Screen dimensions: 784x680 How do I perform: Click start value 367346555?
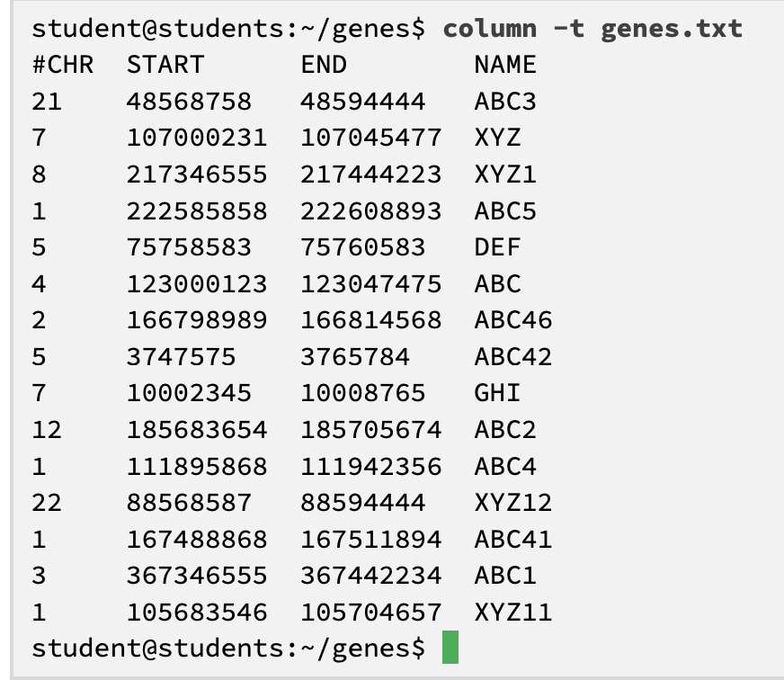tap(197, 576)
